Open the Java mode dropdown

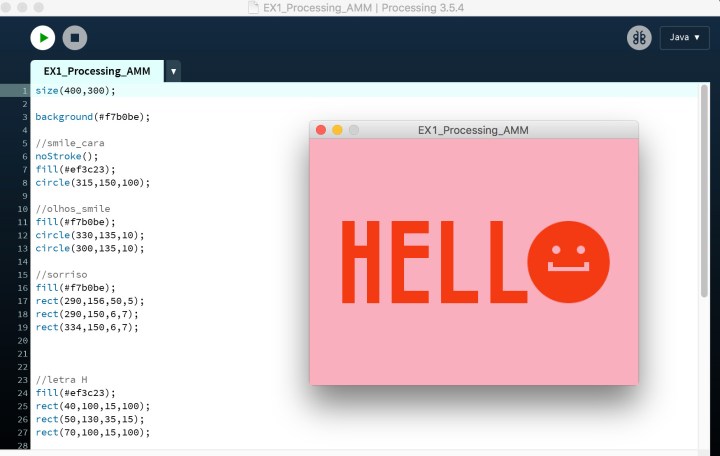pos(684,38)
